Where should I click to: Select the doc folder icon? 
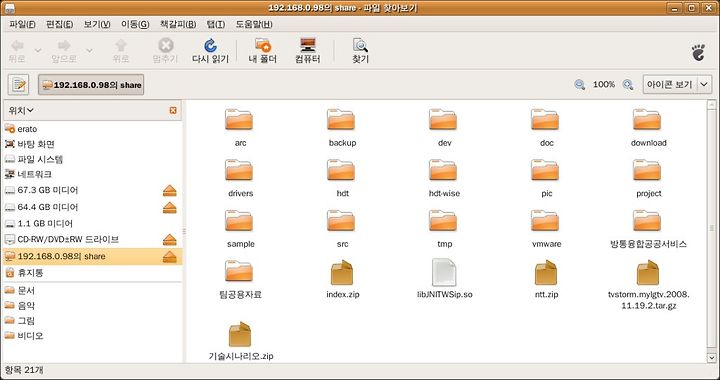click(x=545, y=120)
